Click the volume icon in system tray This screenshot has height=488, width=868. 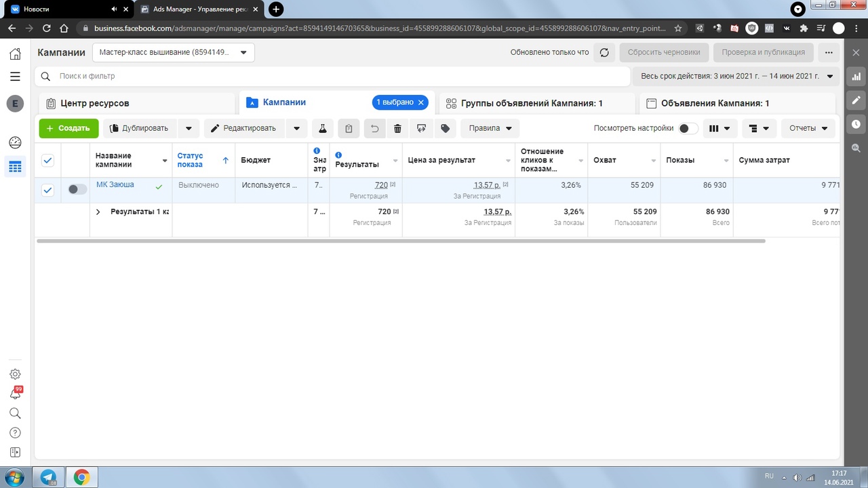(x=796, y=477)
